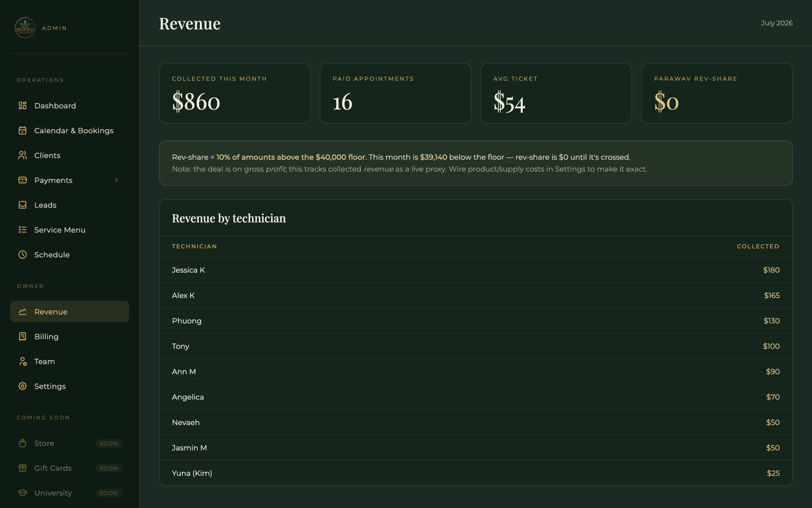The height and width of the screenshot is (508, 812).
Task: Open the Clients section
Action: (x=70, y=155)
